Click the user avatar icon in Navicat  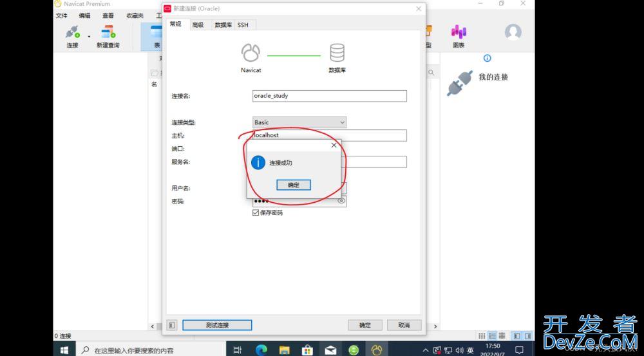tap(513, 32)
